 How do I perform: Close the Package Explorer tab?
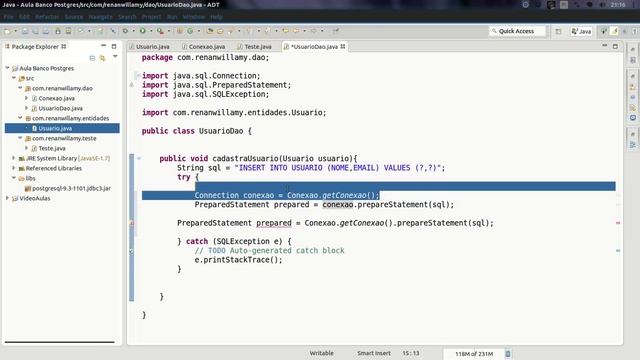coord(64,47)
